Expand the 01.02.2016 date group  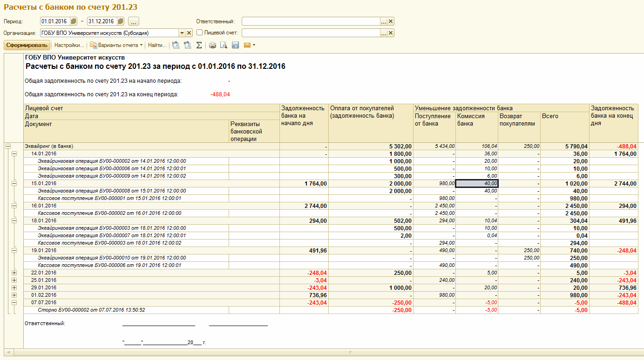point(14,295)
